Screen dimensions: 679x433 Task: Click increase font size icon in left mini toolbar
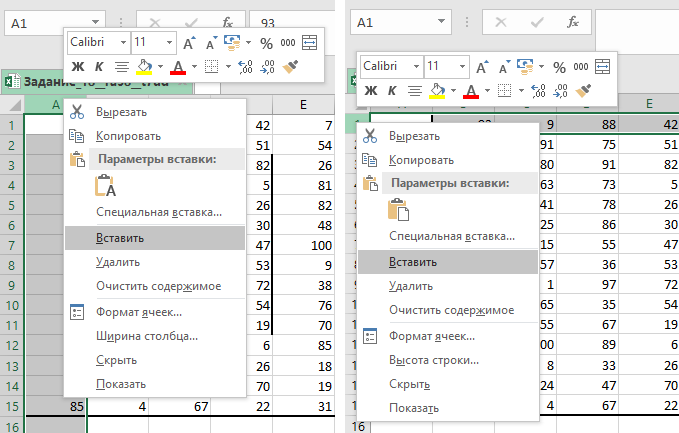[188, 43]
